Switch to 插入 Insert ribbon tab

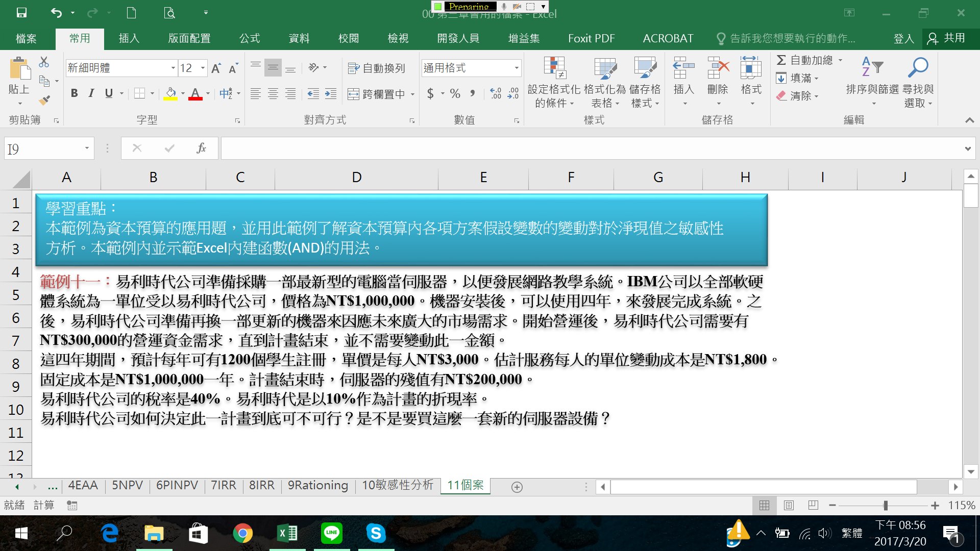point(129,38)
